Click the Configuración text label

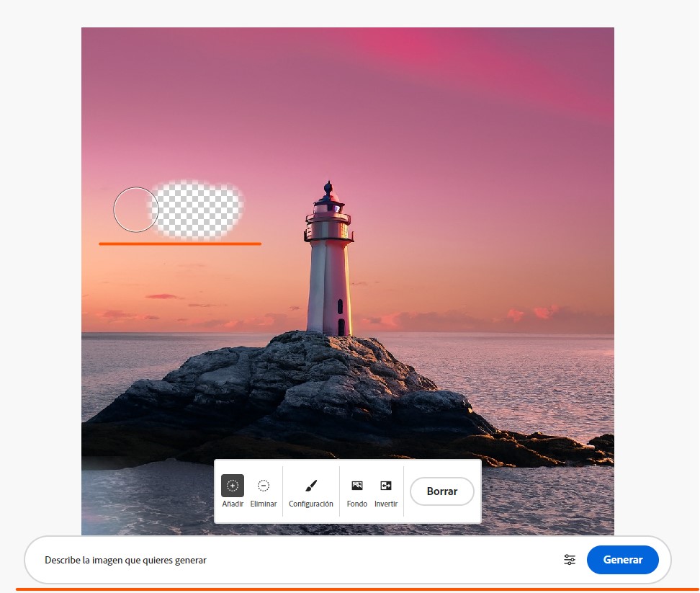coord(311,504)
